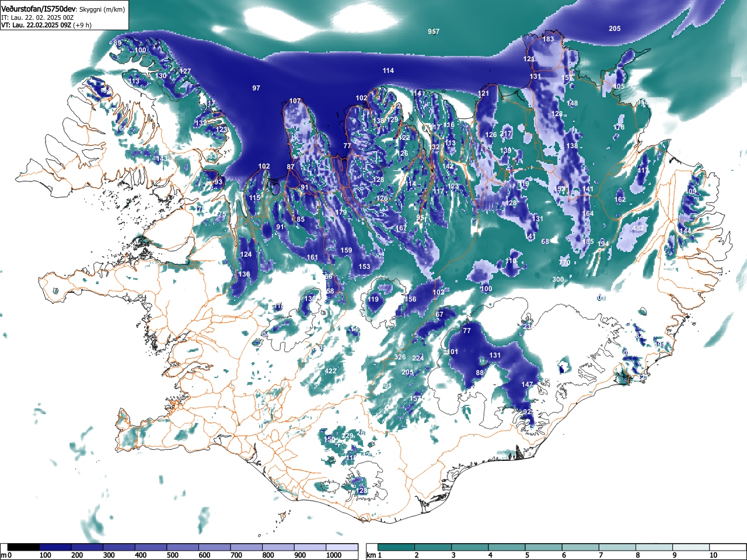
Task: Click the visibility value 185 on the map
Action: [x=588, y=242]
